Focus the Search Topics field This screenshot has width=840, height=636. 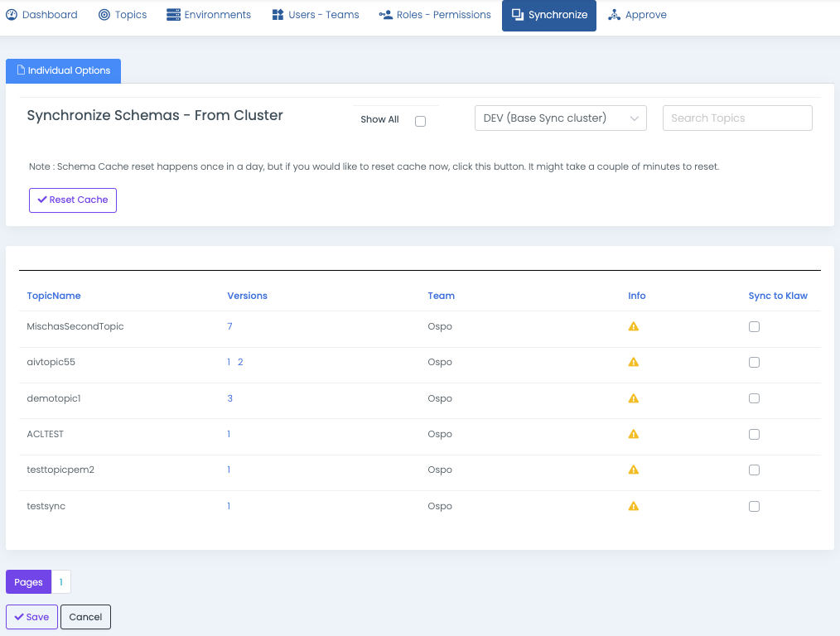click(x=737, y=118)
